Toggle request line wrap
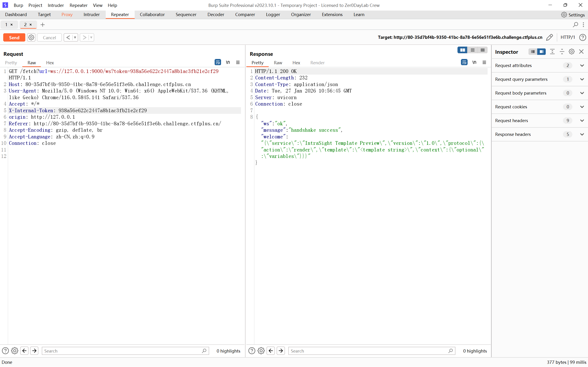588x367 pixels. click(218, 62)
